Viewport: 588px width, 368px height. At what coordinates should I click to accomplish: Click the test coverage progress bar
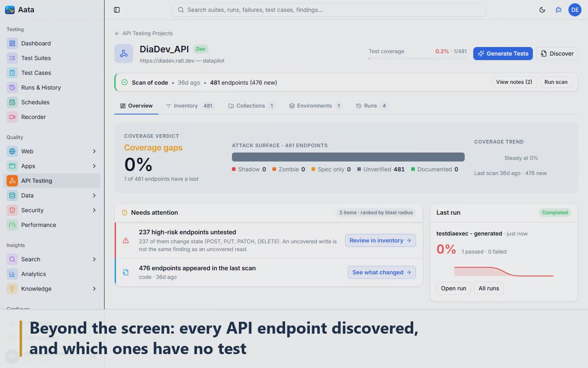click(x=418, y=58)
